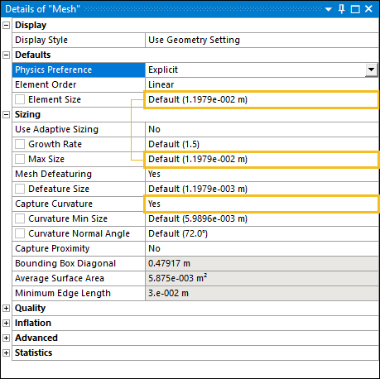Tick the Curvature Min Size checkbox
380x379 pixels.
(20, 219)
